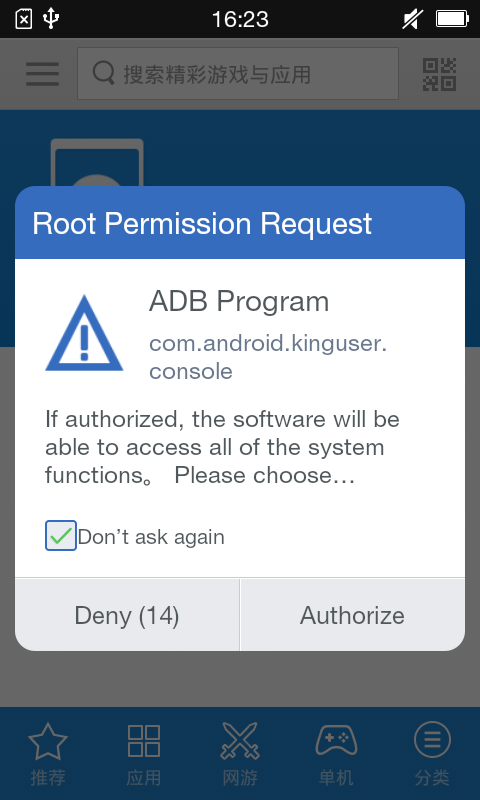Tap the app thumbnail behind the dialog

click(x=97, y=163)
